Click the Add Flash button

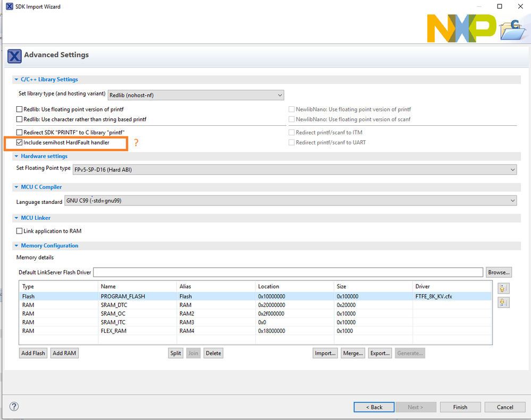tap(33, 353)
